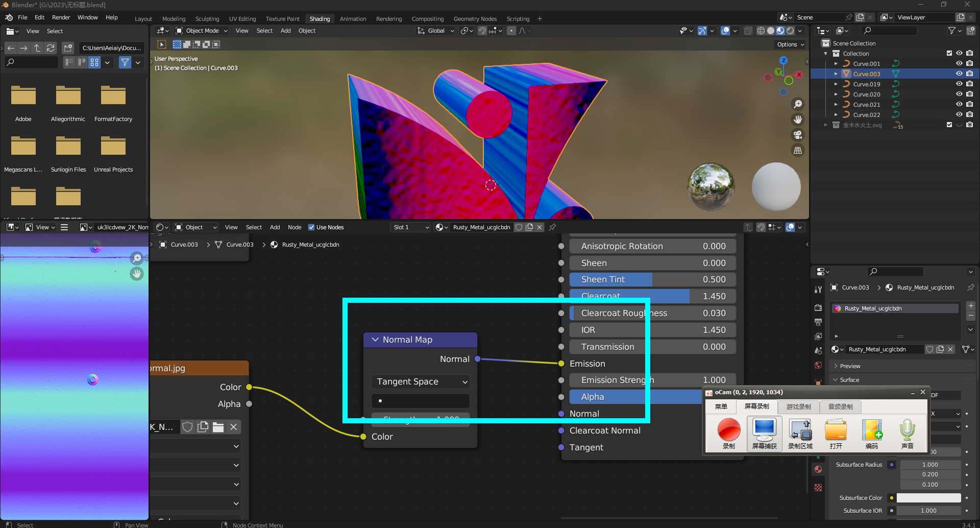Image resolution: width=980 pixels, height=528 pixels.
Task: Open the Window menu
Action: click(x=87, y=17)
